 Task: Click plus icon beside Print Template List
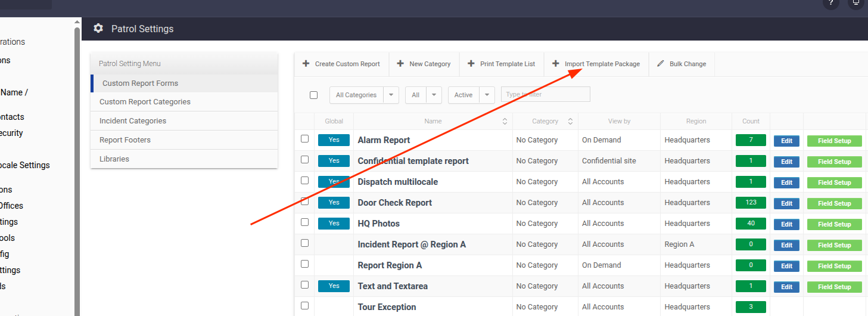pyautogui.click(x=471, y=63)
